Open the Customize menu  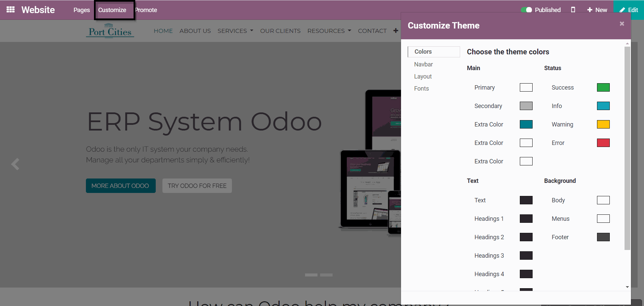[x=112, y=10]
